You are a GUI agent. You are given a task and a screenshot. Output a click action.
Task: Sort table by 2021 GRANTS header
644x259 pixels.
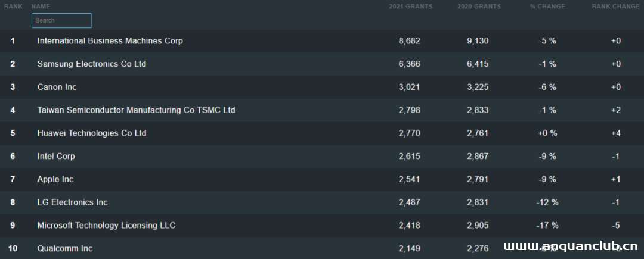pos(410,7)
